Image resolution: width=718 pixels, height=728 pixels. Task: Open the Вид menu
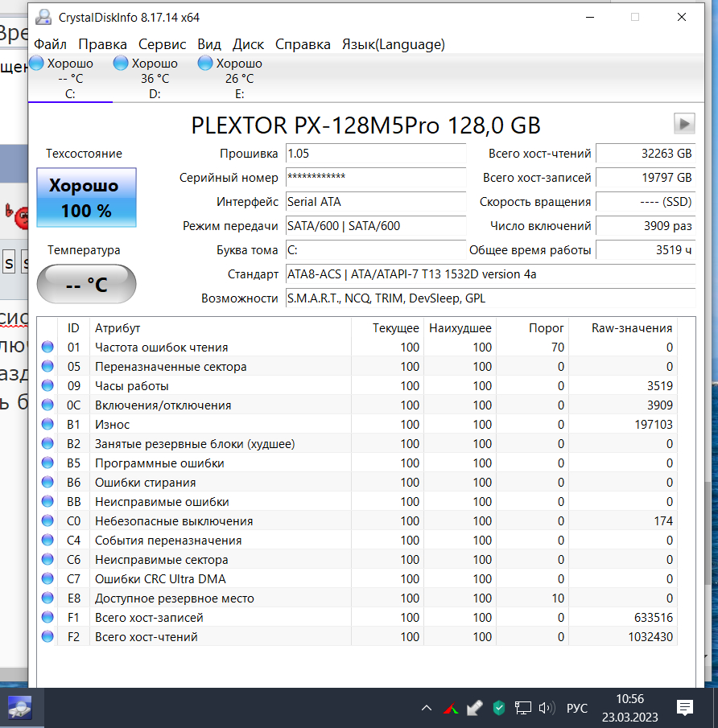[209, 44]
